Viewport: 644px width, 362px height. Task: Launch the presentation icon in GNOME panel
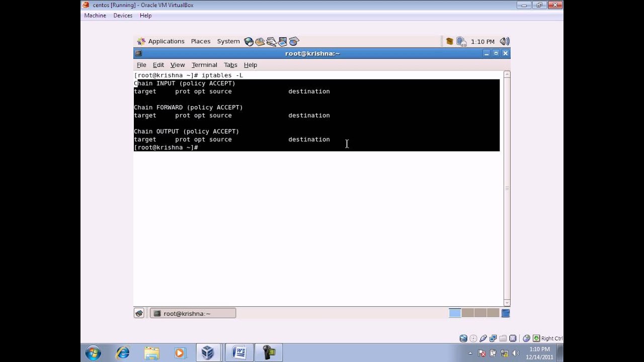[282, 42]
